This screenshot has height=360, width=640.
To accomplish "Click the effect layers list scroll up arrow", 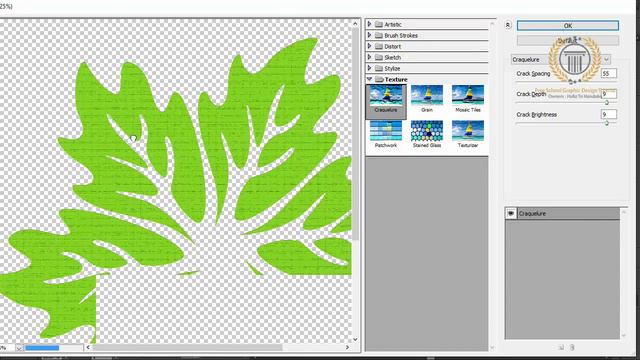I will click(x=624, y=212).
